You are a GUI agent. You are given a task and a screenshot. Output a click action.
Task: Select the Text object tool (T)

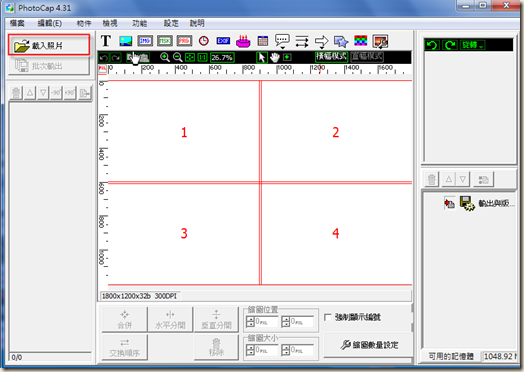click(106, 41)
